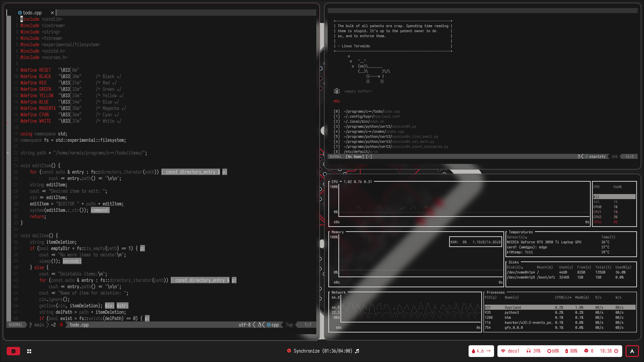Viewport: 644px width, 362px height.
Task: Close the todo.cpp tab
Action: [52, 13]
